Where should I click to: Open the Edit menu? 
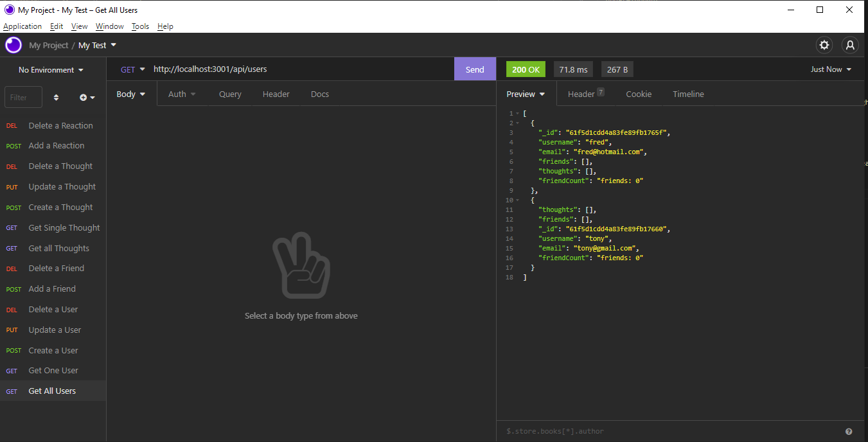coord(57,26)
